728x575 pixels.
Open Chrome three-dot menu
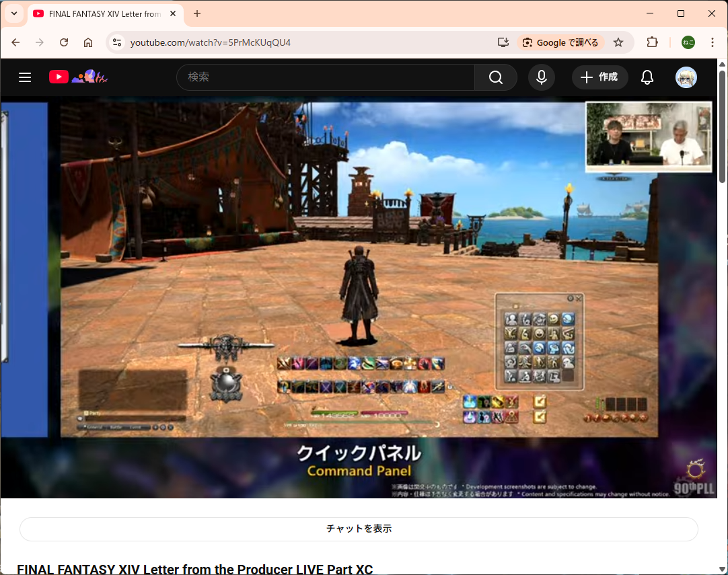(x=712, y=42)
